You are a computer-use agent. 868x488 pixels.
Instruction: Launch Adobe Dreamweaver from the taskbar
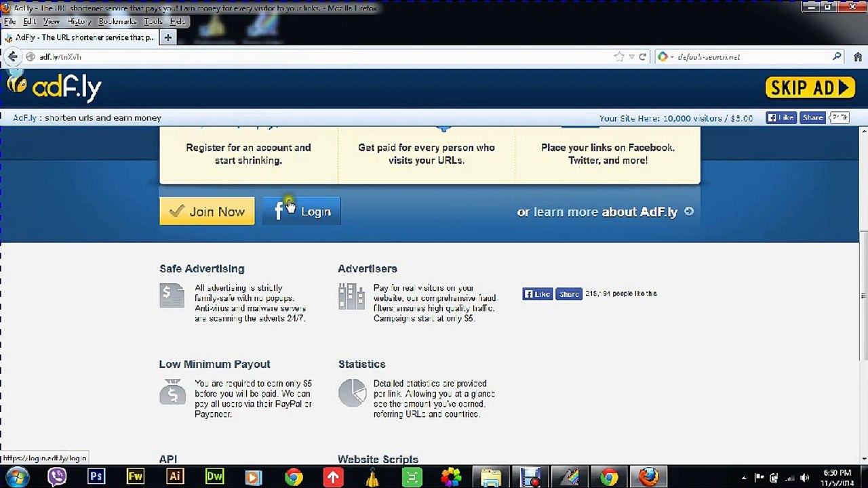pos(214,477)
